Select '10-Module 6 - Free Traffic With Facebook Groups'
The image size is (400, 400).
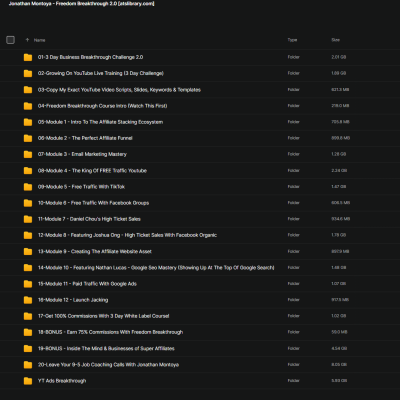pos(93,203)
